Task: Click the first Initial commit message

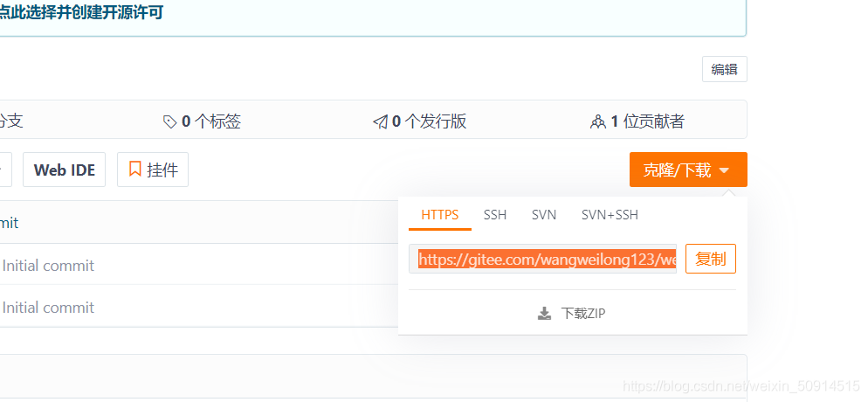Action: pos(48,266)
